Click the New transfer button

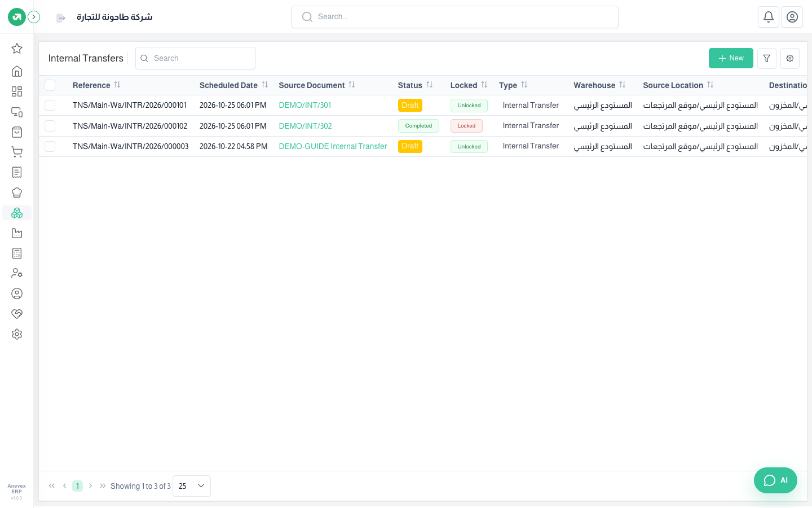click(x=731, y=58)
